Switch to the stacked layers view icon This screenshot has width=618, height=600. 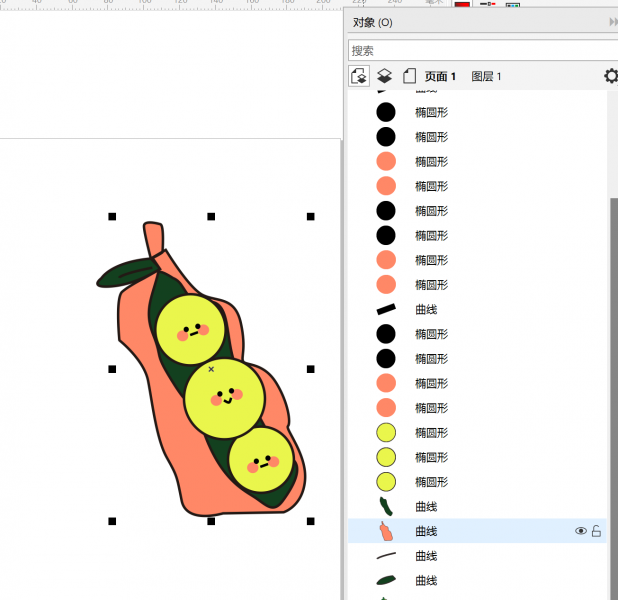pos(384,76)
